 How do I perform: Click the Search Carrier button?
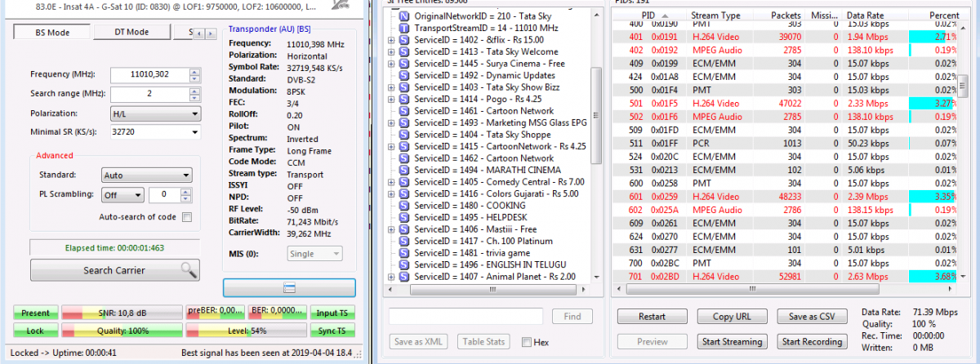[x=115, y=270]
